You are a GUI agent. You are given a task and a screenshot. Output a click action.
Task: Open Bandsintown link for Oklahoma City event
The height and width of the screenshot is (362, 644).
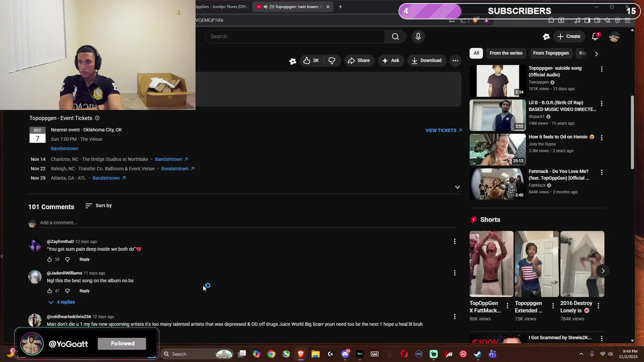tap(64, 149)
